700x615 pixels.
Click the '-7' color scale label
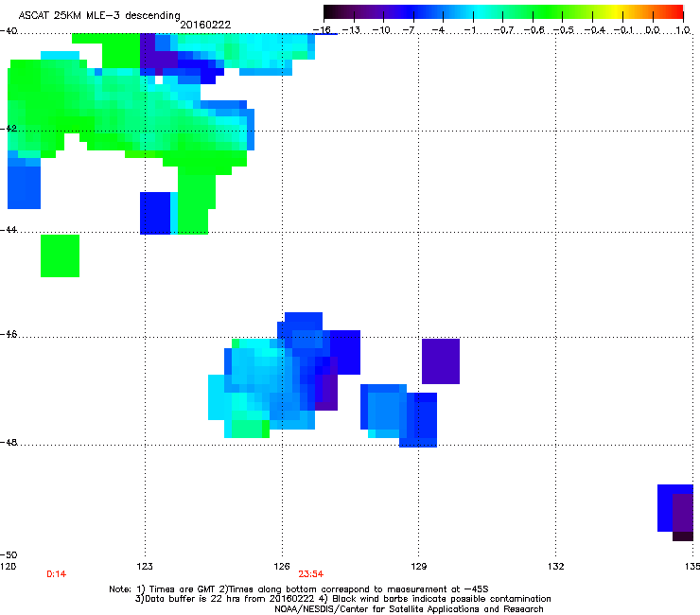click(x=411, y=30)
